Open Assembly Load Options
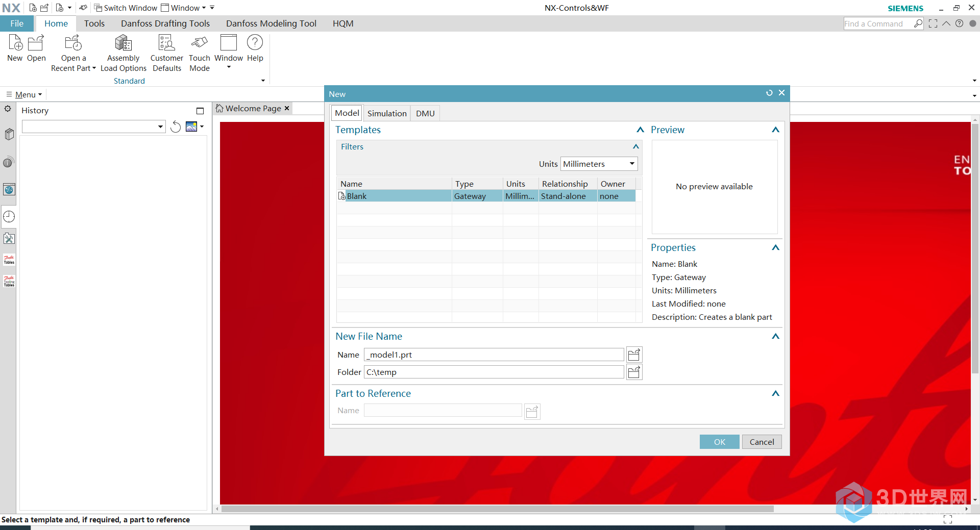 pos(124,53)
